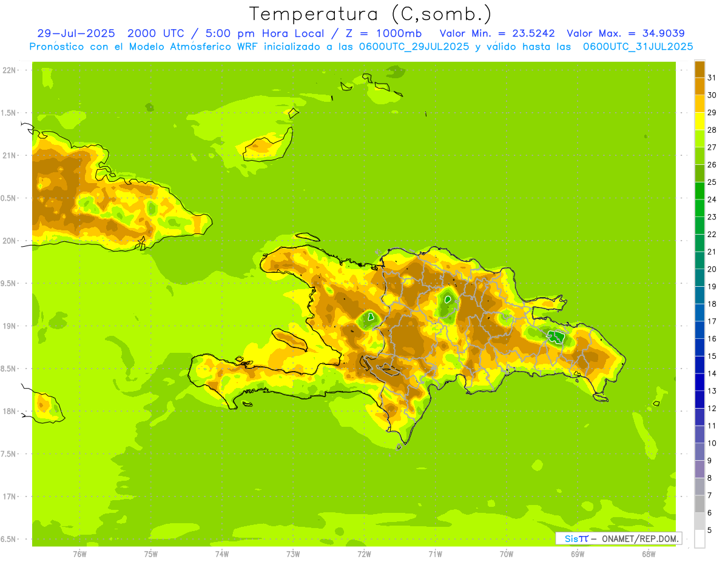Click '5:00 pm Hora Local' text
The width and height of the screenshot is (728, 562).
[x=263, y=33]
